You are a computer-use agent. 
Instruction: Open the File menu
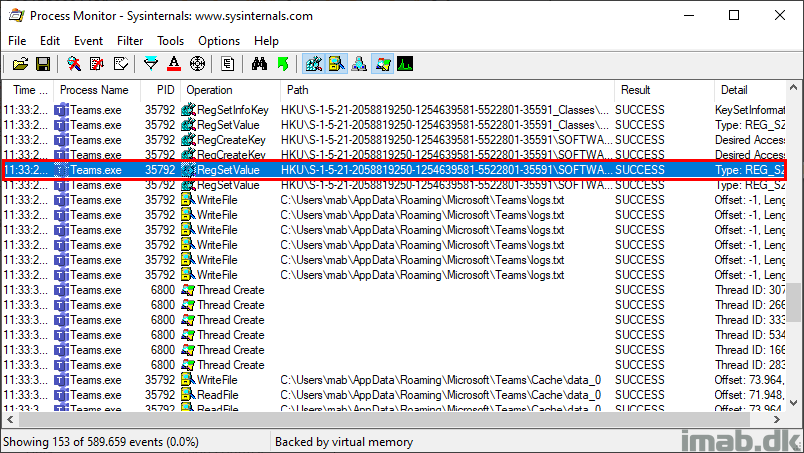tap(17, 41)
